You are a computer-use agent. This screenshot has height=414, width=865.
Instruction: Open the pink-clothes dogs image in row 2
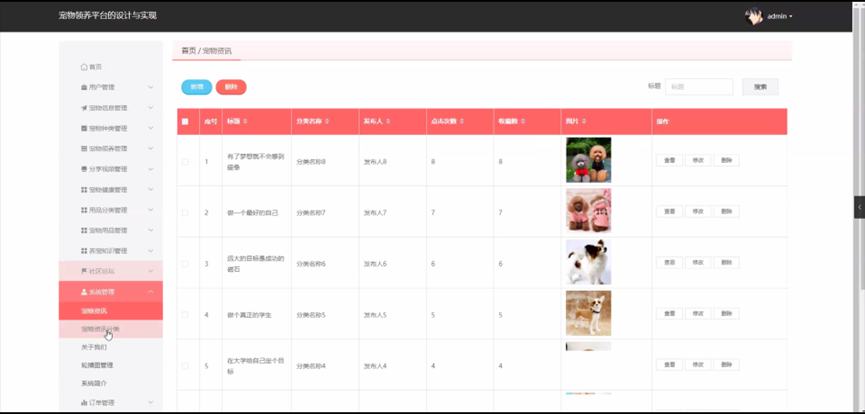tap(588, 211)
